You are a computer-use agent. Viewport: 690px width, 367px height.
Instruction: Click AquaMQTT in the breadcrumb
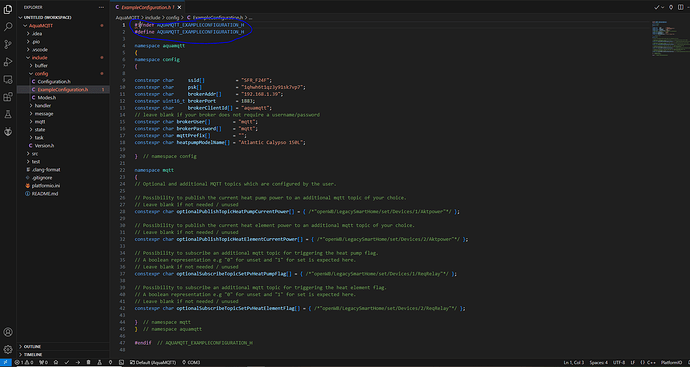click(127, 18)
